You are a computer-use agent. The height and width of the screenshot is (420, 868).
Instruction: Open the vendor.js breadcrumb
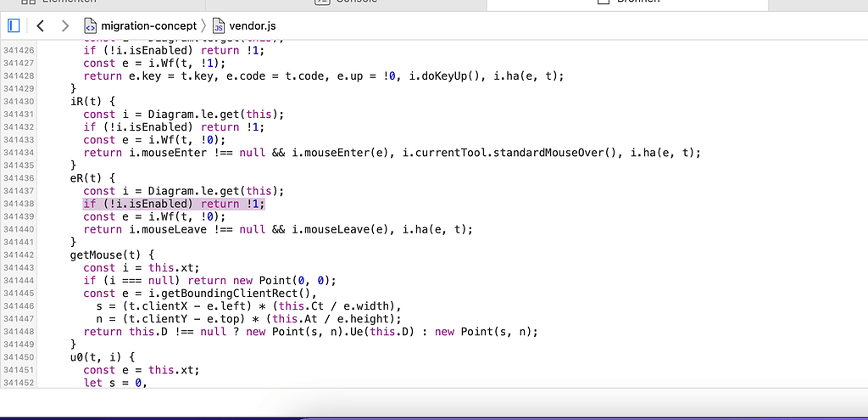pyautogui.click(x=253, y=26)
